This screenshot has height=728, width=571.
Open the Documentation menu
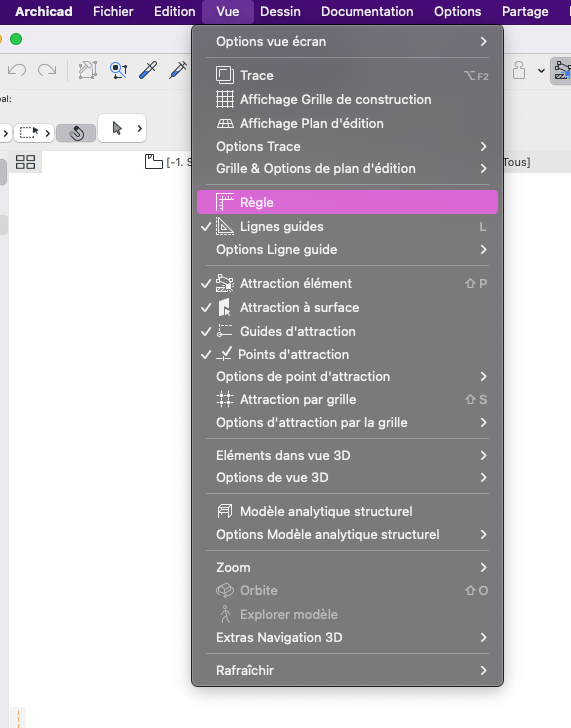(367, 12)
